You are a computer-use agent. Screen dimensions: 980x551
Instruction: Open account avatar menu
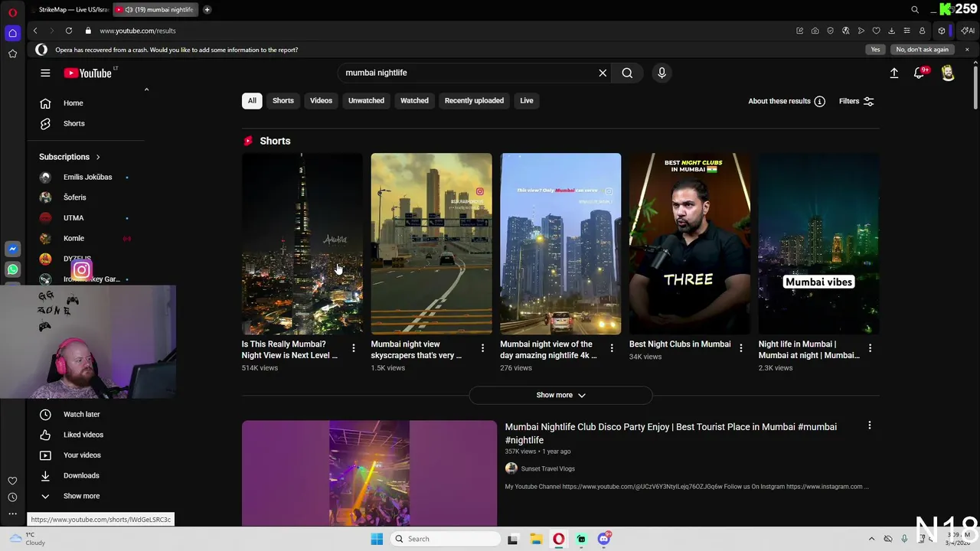pos(948,73)
